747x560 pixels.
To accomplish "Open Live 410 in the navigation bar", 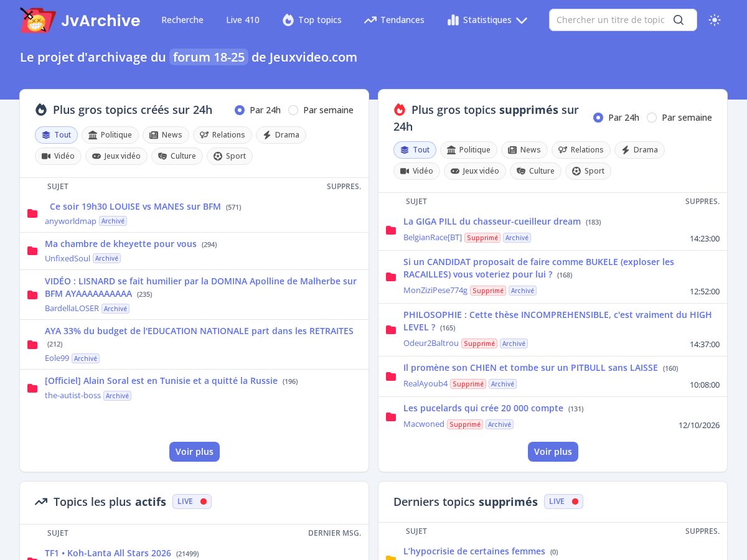I will click(243, 20).
